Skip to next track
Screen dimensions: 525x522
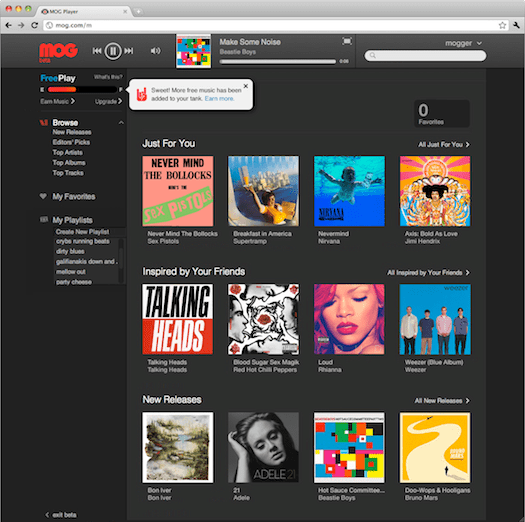129,51
